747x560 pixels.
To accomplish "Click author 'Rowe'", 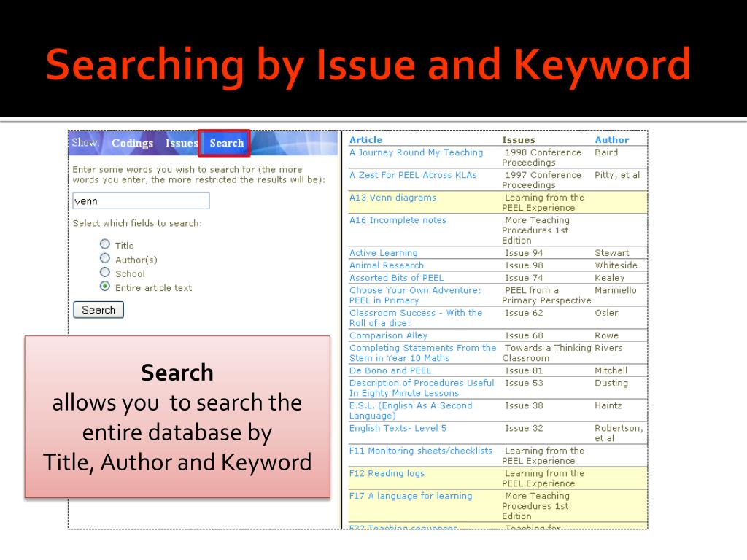I will tap(606, 335).
